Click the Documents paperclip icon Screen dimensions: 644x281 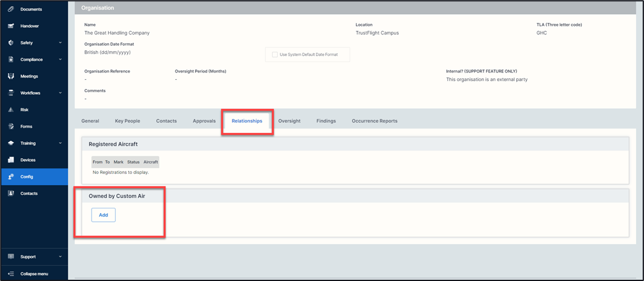10,9
